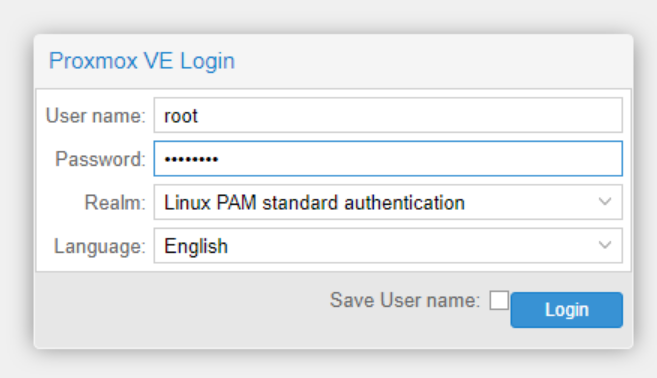Screen dimensions: 657x378
Task: Click the English text in Language box
Action: click(x=196, y=246)
